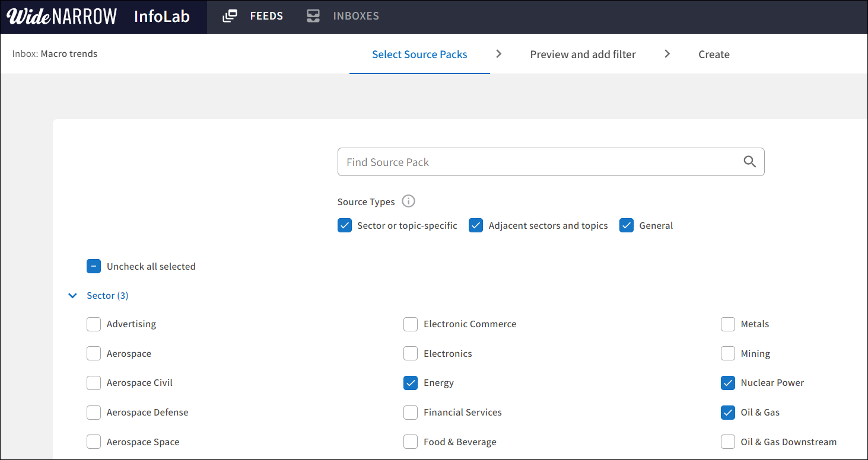Switch to the Preview and add filter step
Screen dimensions: 868x460
[x=583, y=54]
